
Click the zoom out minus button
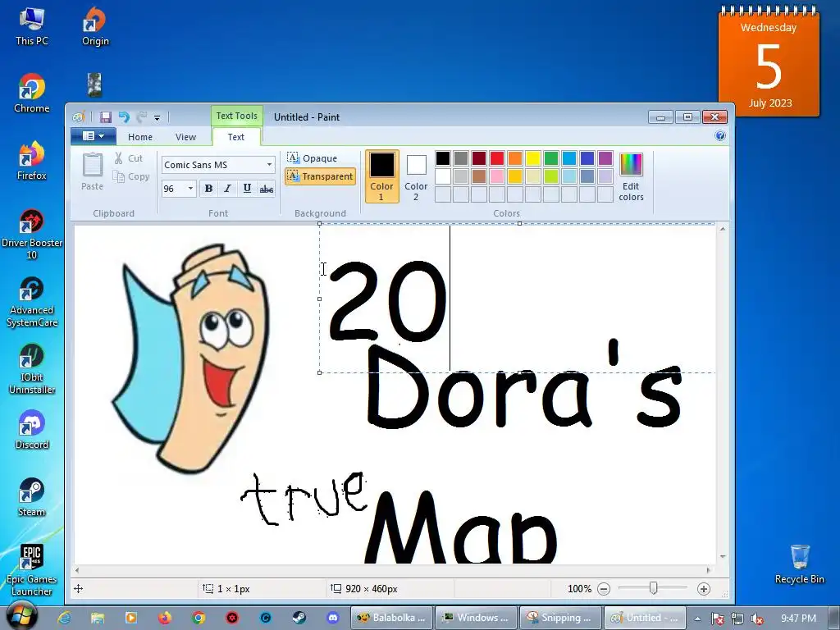[604, 589]
